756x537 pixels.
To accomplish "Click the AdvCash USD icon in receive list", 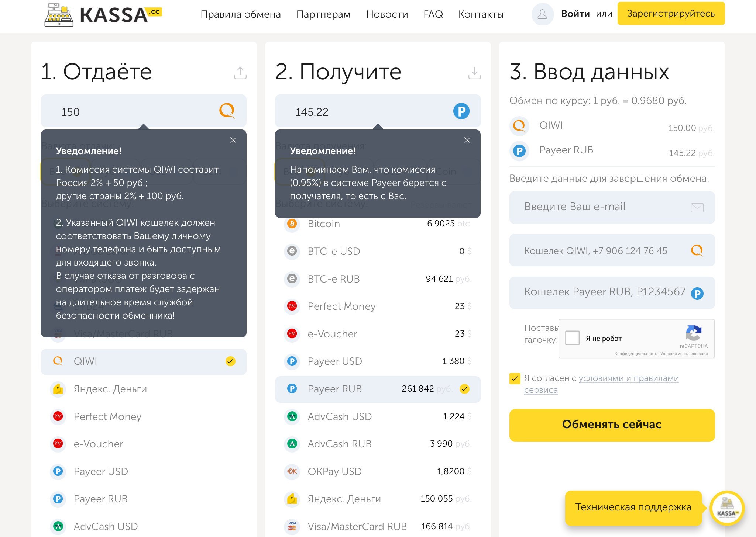I will [292, 416].
